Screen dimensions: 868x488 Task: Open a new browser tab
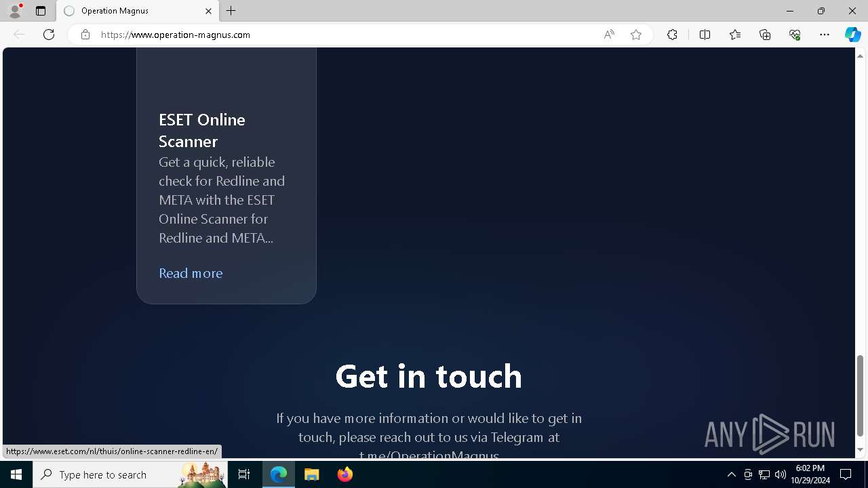click(x=231, y=11)
